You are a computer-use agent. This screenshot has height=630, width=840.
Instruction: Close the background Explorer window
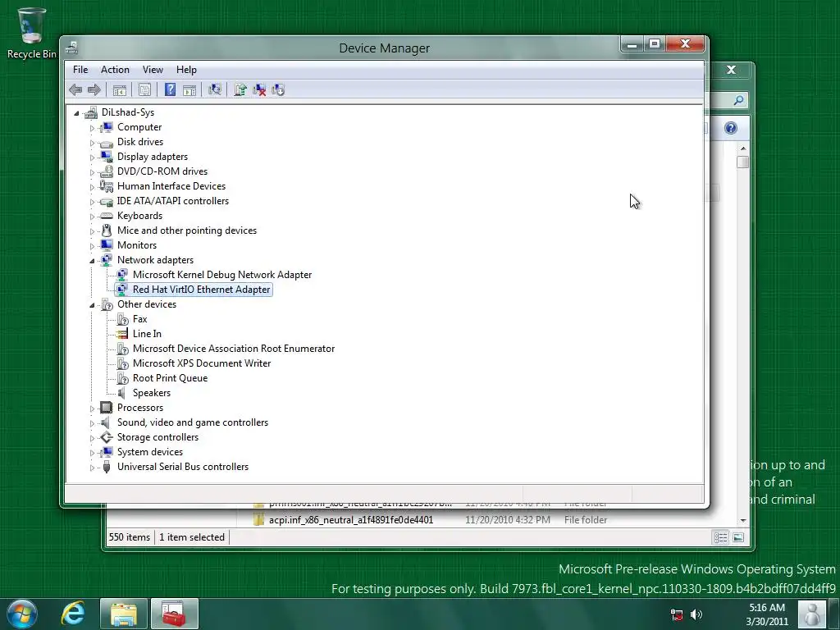pos(731,71)
